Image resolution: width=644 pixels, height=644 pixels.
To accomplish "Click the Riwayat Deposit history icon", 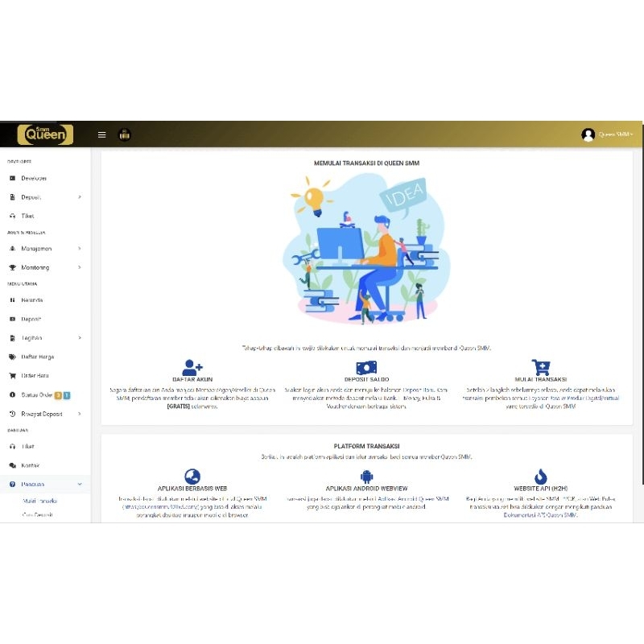I will [12, 414].
